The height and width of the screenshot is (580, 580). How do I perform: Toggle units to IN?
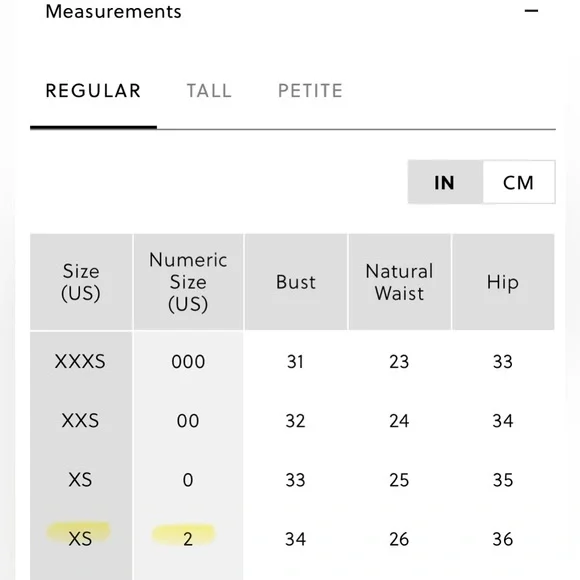click(445, 182)
